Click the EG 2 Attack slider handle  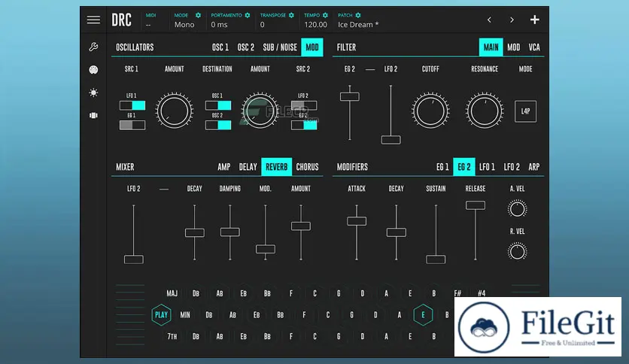[357, 221]
